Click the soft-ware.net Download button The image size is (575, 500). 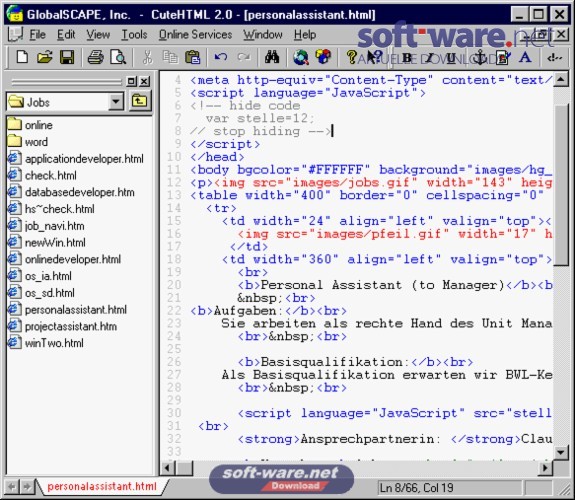(281, 478)
